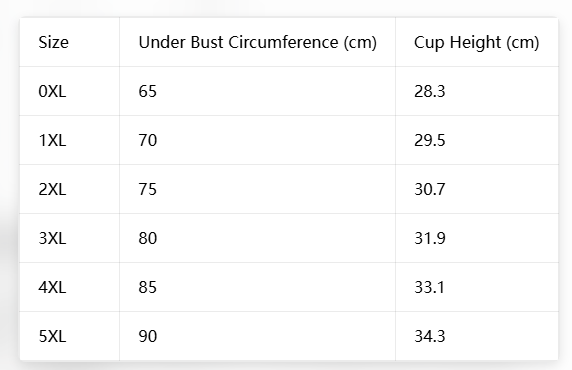The image size is (572, 370).
Task: Click the under bust value 80
Action: (147, 238)
